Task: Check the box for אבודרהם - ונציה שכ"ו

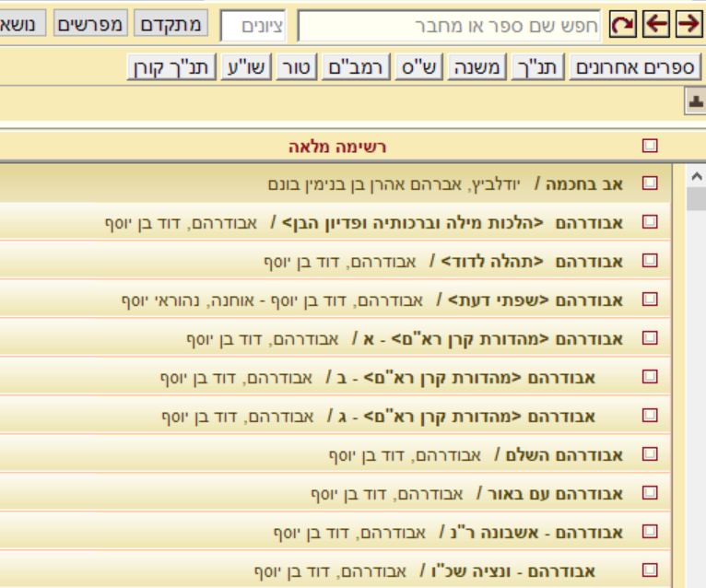Action: 650,570
